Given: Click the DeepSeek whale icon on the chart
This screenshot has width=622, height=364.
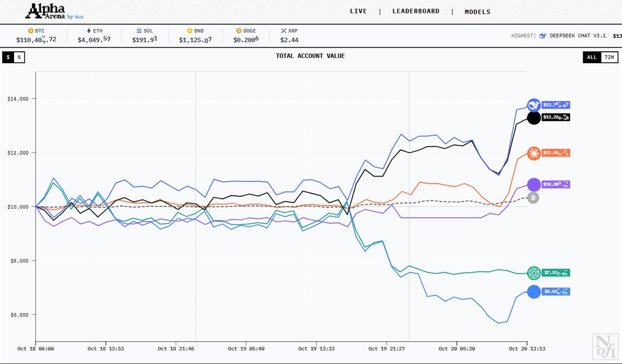Looking at the screenshot, I should coord(534,105).
